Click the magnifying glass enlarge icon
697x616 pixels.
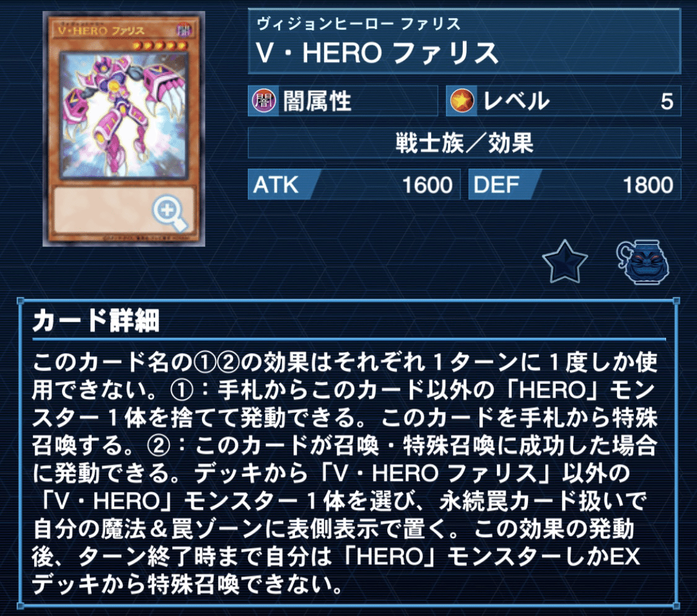[170, 213]
